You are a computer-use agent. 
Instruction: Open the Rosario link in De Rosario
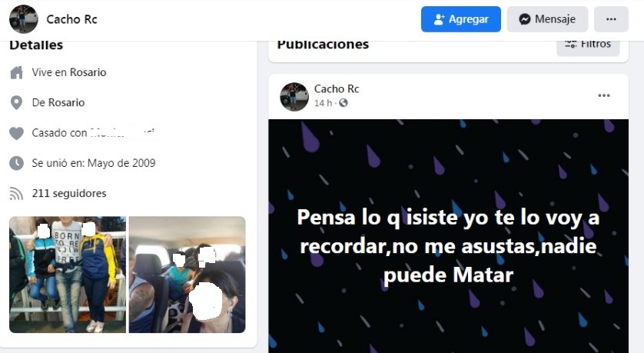click(x=66, y=103)
